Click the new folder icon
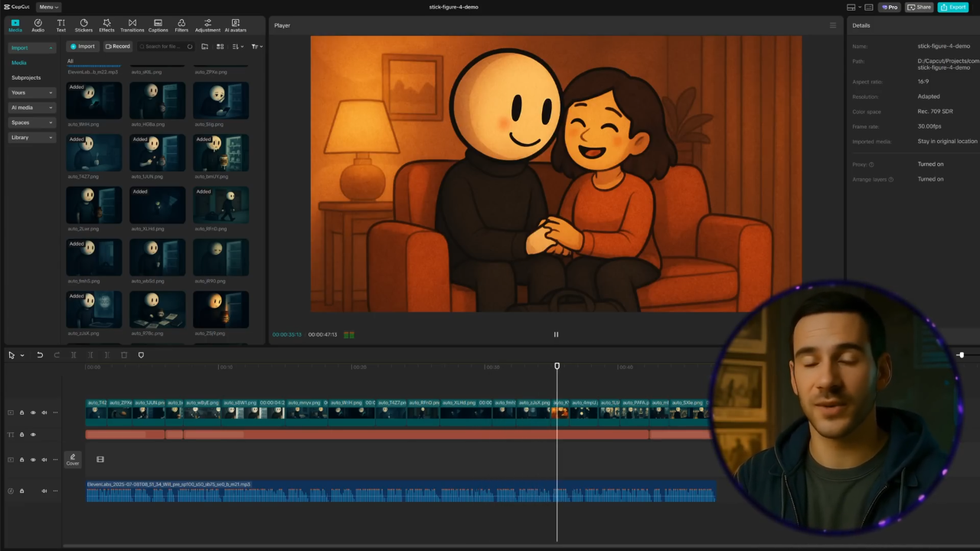Screen dimensions: 980x551 (204, 46)
